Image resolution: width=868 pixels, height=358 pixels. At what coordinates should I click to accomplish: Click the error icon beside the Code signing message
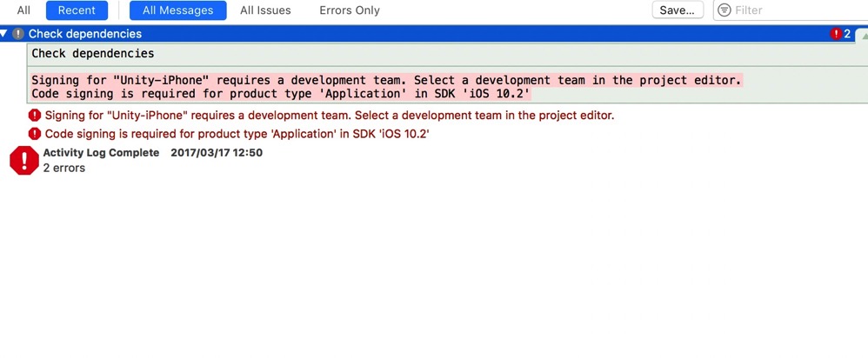click(x=35, y=134)
